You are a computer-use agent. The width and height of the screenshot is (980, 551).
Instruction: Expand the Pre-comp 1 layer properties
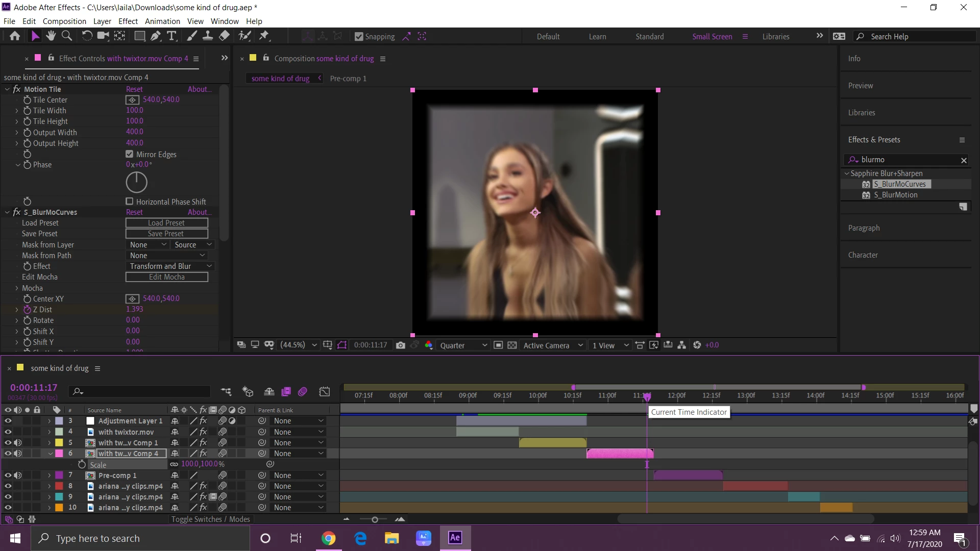click(50, 475)
